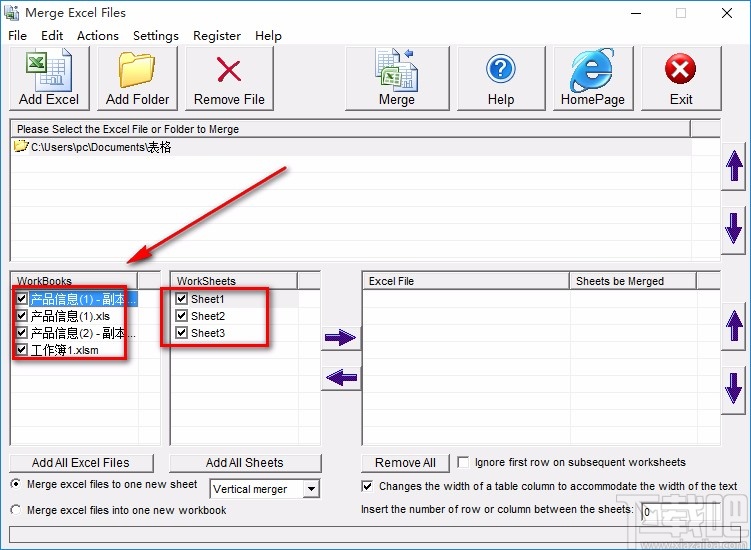The width and height of the screenshot is (751, 550).
Task: Open the Edit menu
Action: pyautogui.click(x=52, y=35)
